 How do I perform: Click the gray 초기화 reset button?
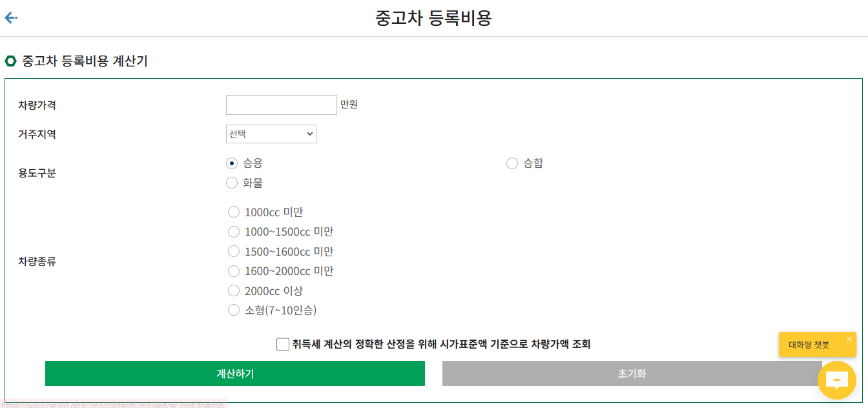[x=633, y=373]
